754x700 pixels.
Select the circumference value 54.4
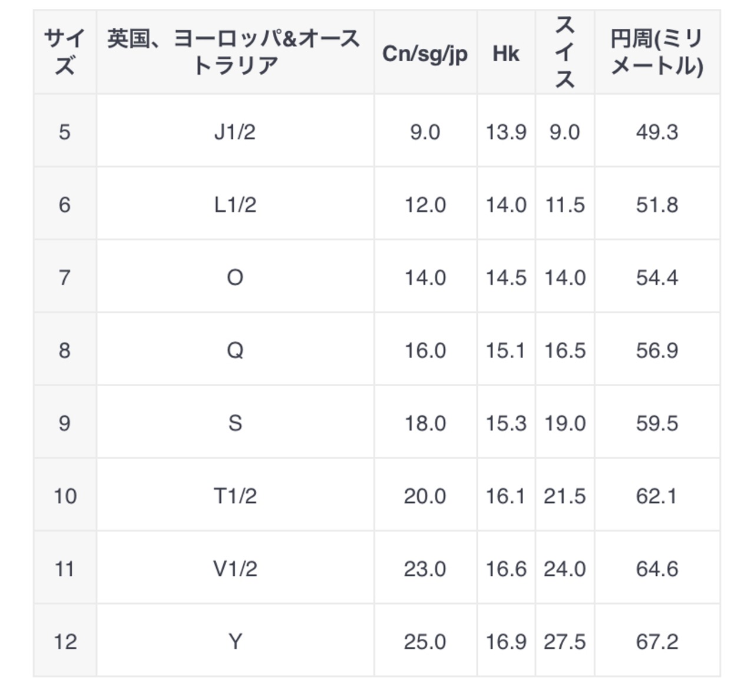657,277
